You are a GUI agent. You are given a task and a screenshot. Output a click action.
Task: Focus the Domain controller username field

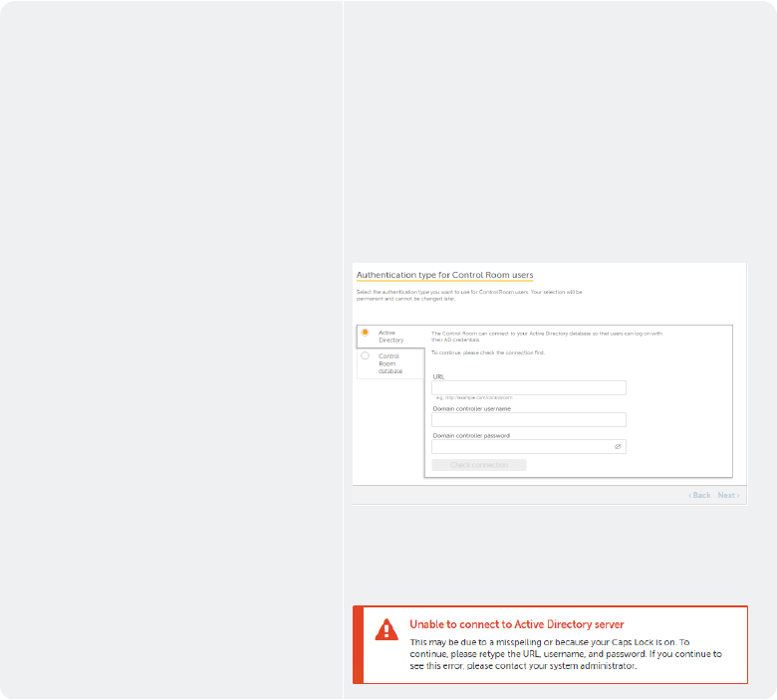click(x=529, y=419)
